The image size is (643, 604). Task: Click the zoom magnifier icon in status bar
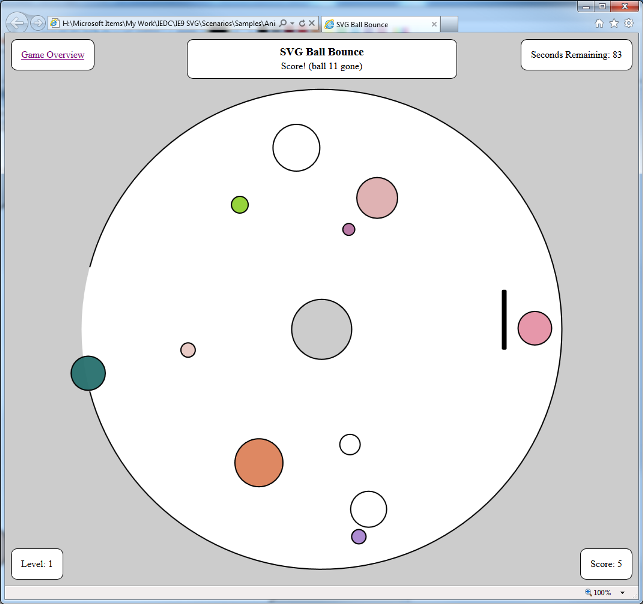(588, 592)
